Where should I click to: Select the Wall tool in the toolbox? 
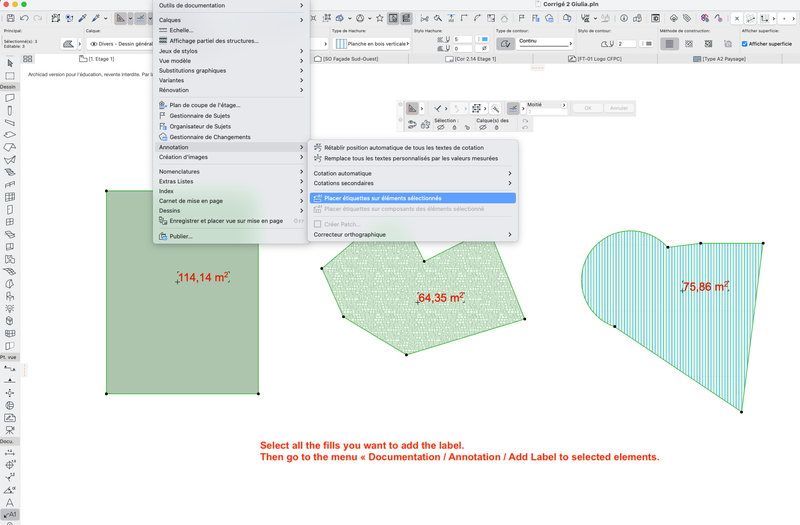10,98
